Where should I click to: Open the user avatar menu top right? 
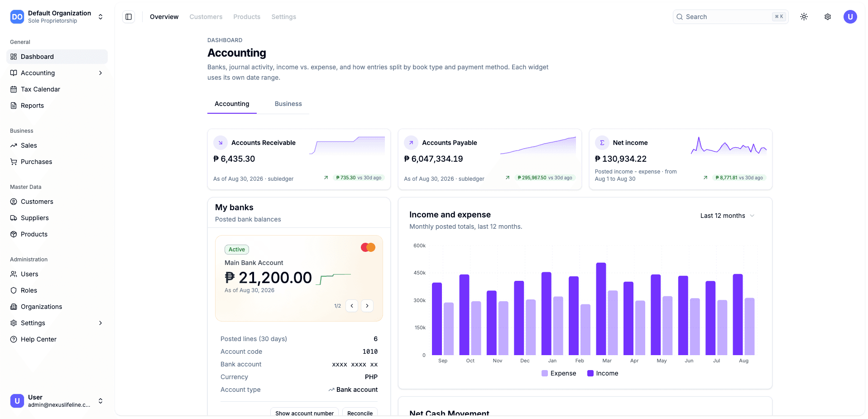pos(850,17)
